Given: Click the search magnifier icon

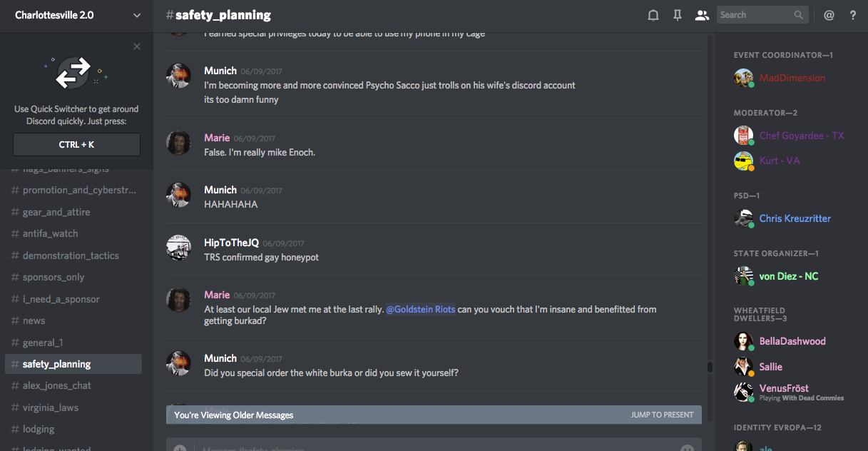Looking at the screenshot, I should [x=799, y=15].
